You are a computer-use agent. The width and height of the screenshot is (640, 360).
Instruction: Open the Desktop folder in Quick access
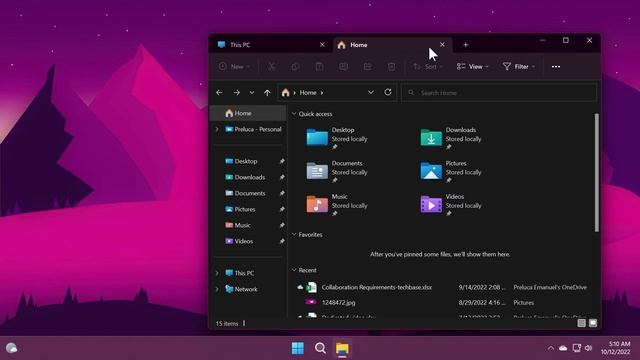(x=338, y=138)
